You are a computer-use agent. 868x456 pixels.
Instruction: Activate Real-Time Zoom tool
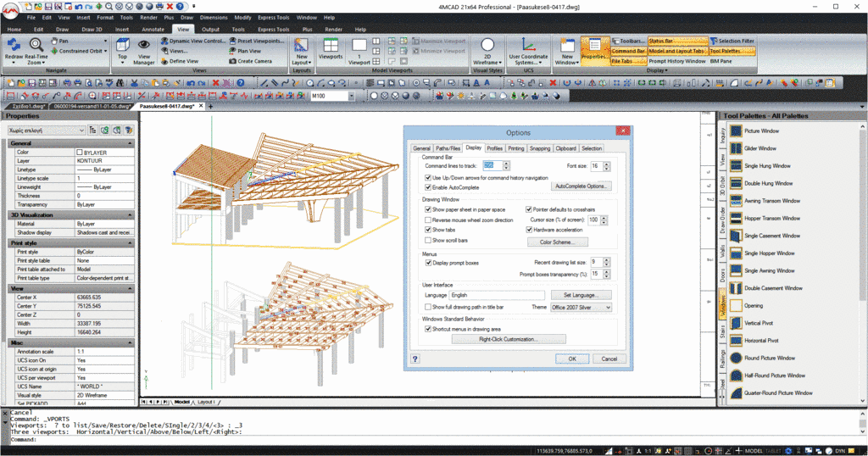click(x=36, y=50)
